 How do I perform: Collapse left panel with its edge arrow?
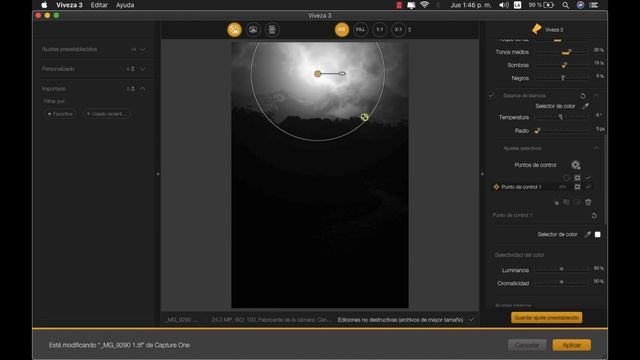158,174
